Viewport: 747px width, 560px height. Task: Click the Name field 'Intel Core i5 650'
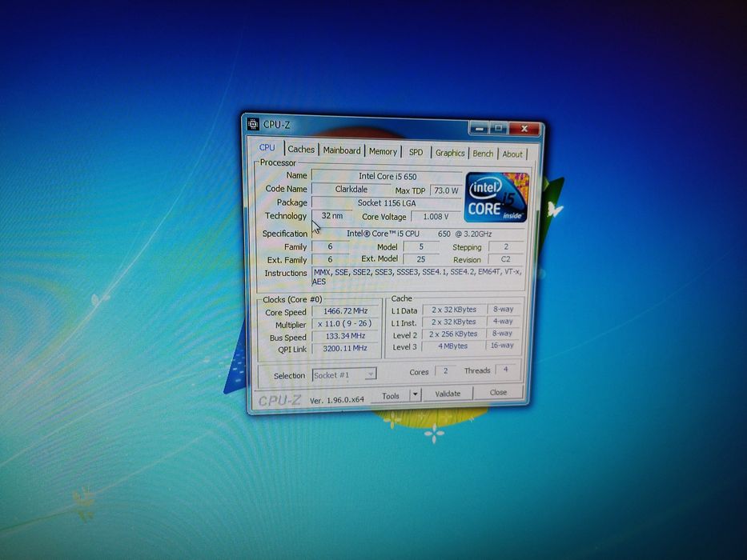(x=388, y=176)
